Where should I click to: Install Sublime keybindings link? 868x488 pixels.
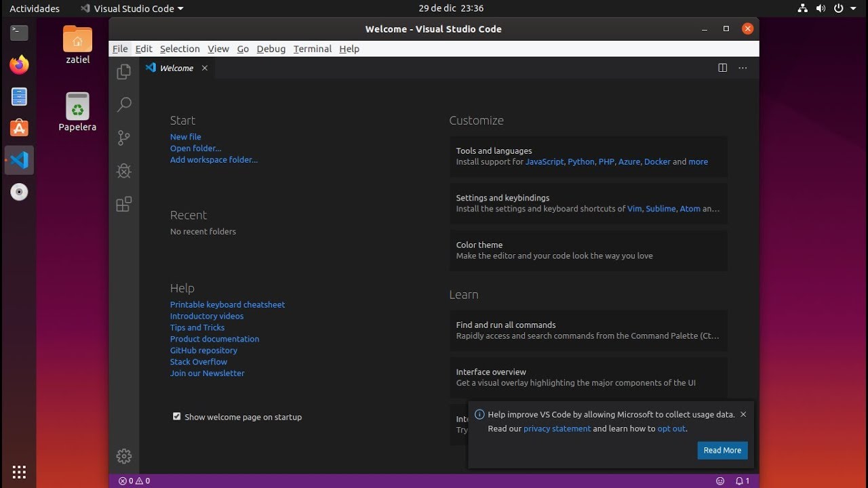coord(660,209)
